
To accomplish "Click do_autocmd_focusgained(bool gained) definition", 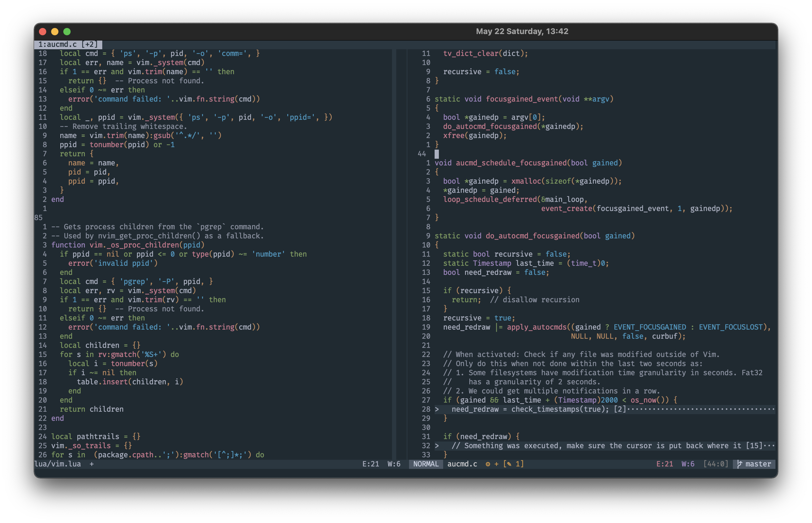I will tap(535, 236).
